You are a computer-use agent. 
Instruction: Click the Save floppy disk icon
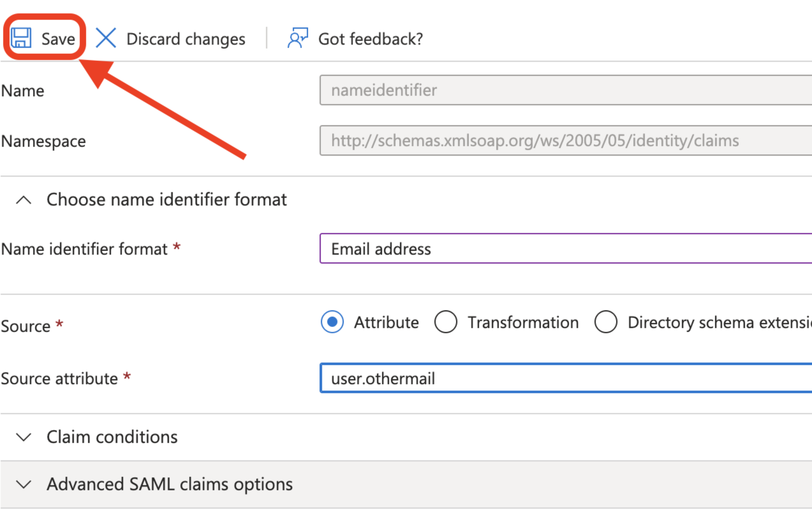[21, 38]
